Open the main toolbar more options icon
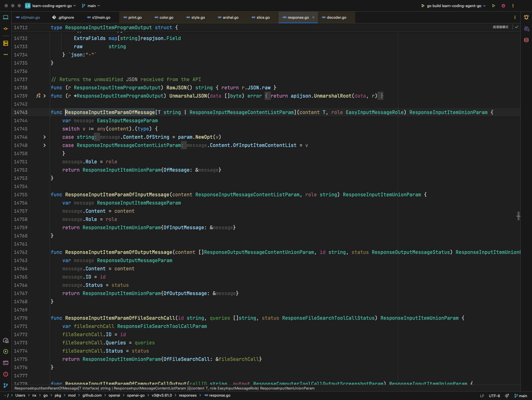The image size is (532, 400). pyautogui.click(x=513, y=6)
